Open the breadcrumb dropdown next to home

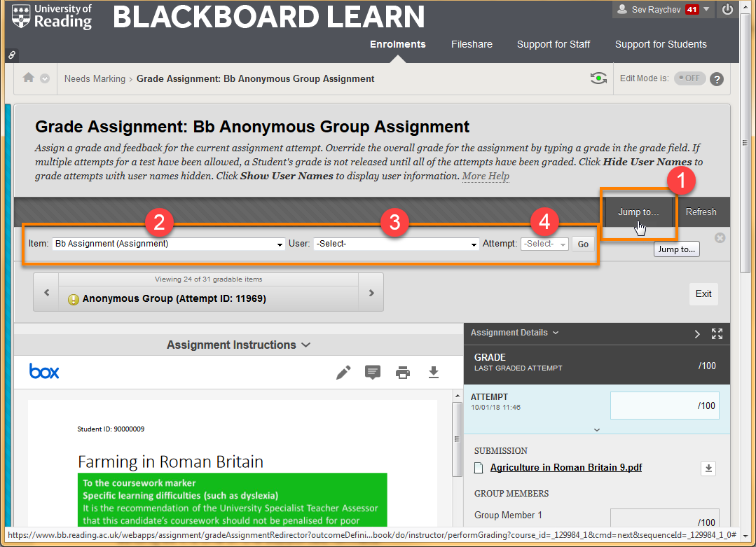pos(45,78)
